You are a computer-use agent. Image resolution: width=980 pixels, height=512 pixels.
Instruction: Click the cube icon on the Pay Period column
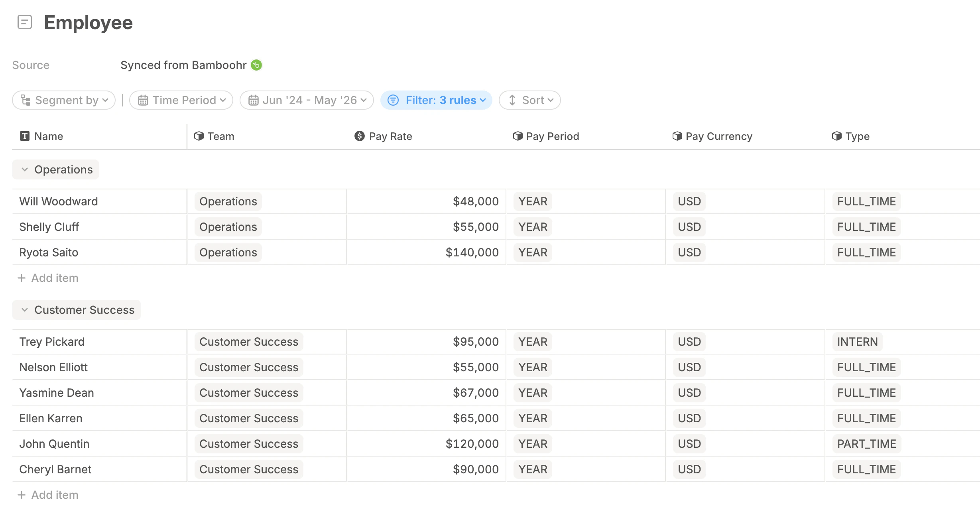(x=518, y=136)
